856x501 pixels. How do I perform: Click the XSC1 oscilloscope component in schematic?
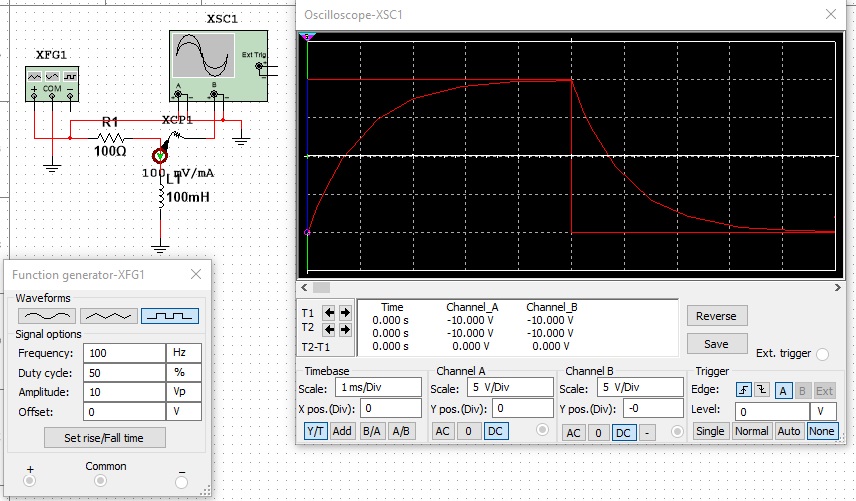(x=219, y=65)
